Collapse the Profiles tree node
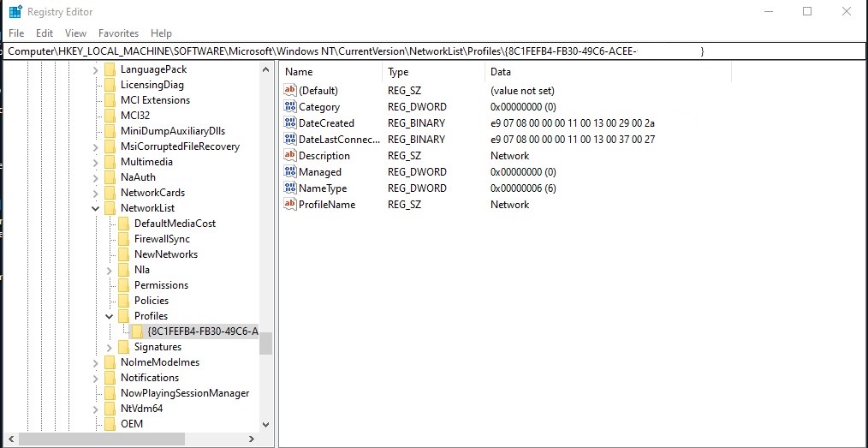 [x=109, y=316]
